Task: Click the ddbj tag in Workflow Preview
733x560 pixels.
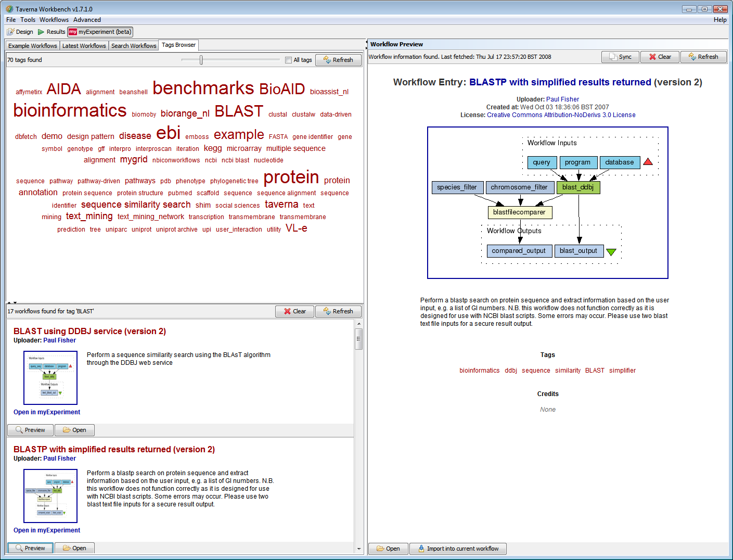Action: coord(511,371)
